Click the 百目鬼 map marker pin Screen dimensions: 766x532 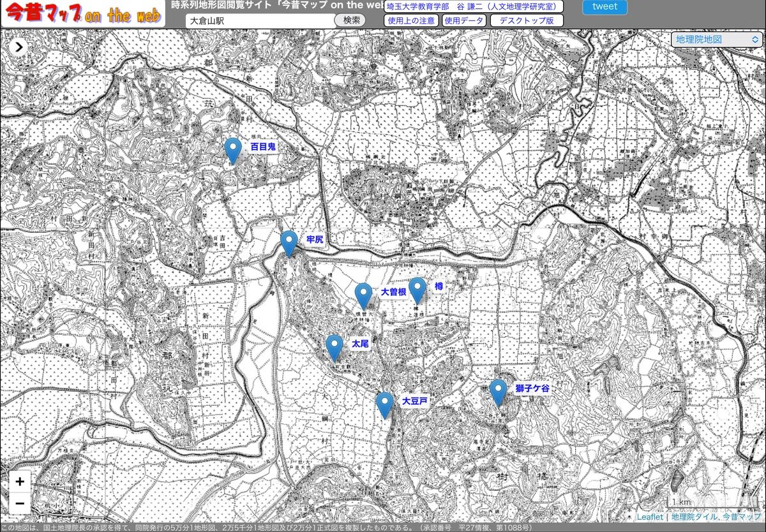coord(233,151)
